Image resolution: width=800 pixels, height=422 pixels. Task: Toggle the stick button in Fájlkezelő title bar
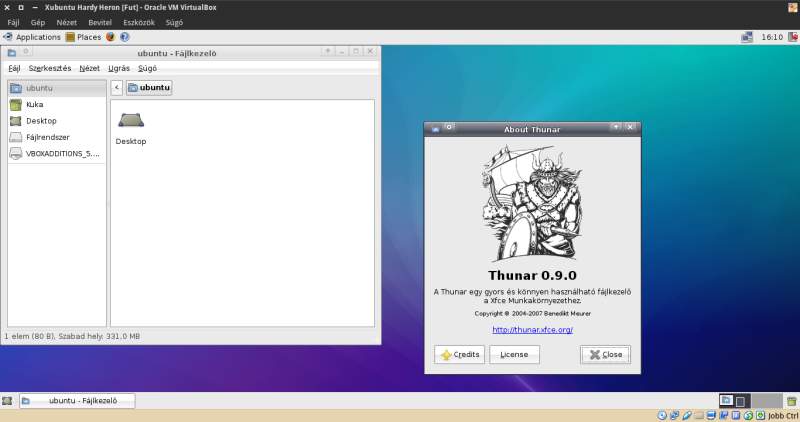coord(26,51)
